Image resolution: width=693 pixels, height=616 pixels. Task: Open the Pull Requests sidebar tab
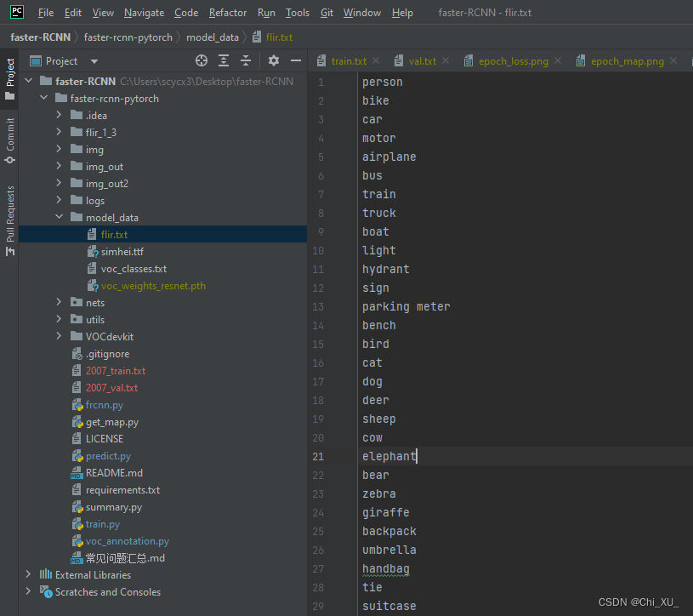coord(9,220)
